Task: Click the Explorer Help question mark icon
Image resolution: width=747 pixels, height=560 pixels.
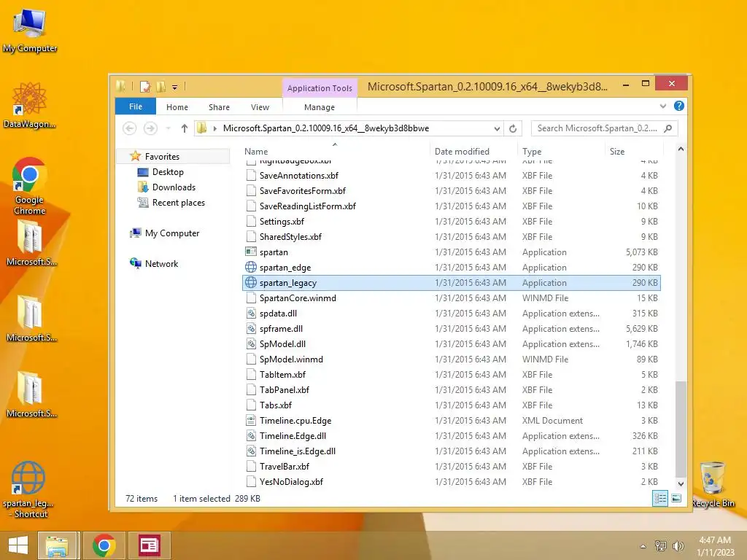Action: click(x=679, y=106)
